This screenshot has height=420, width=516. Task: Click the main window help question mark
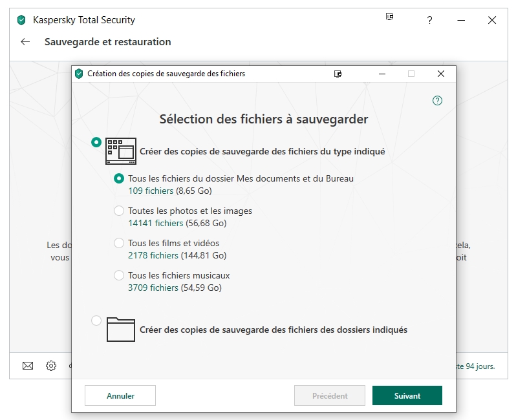tap(429, 21)
